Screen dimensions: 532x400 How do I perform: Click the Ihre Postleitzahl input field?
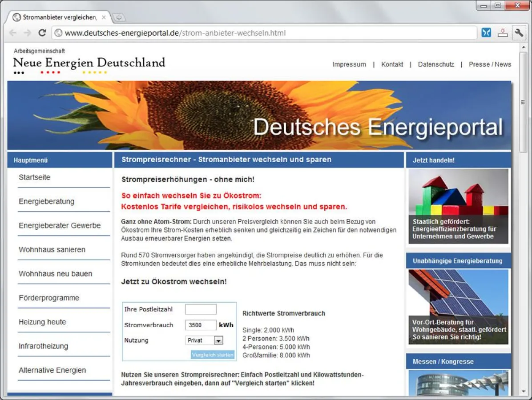coord(201,309)
